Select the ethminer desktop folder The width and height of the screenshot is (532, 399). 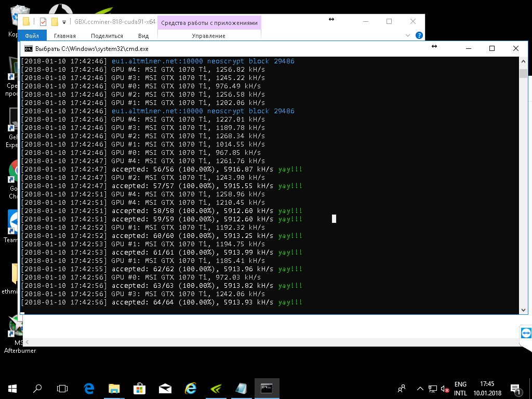click(x=10, y=278)
